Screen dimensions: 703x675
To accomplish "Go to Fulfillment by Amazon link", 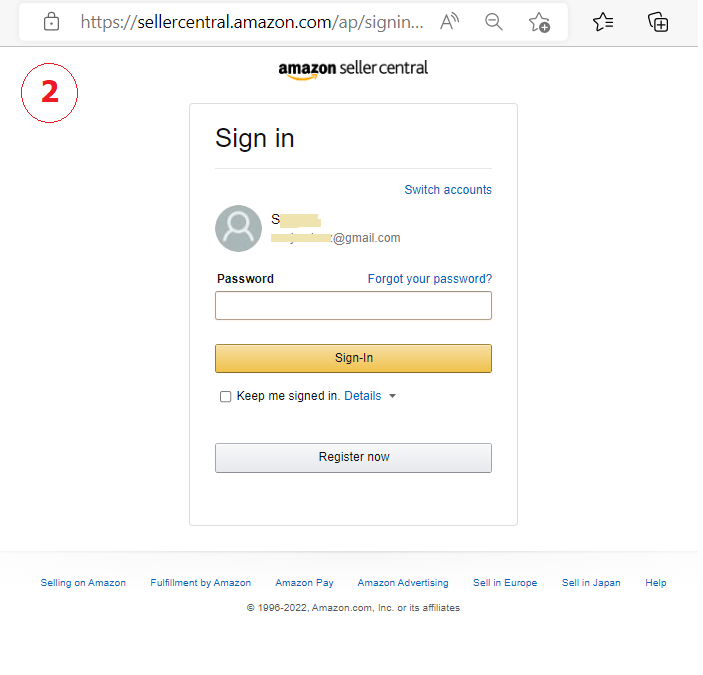I will pos(200,583).
